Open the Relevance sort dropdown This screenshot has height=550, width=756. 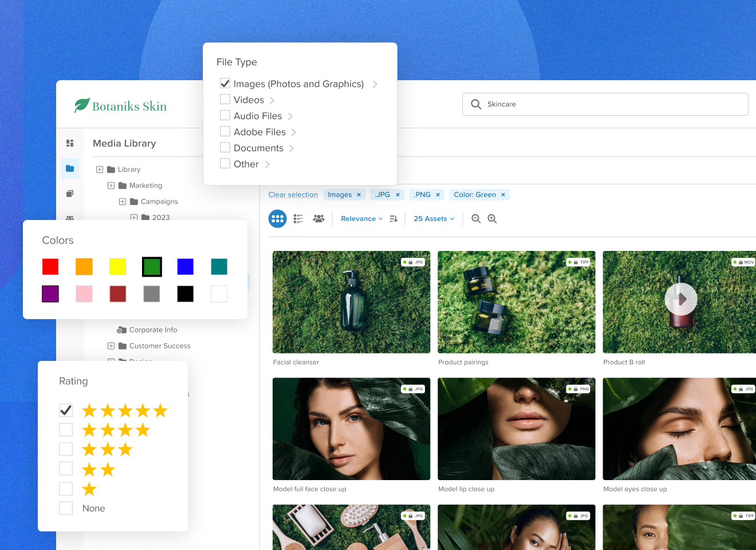[x=362, y=219]
